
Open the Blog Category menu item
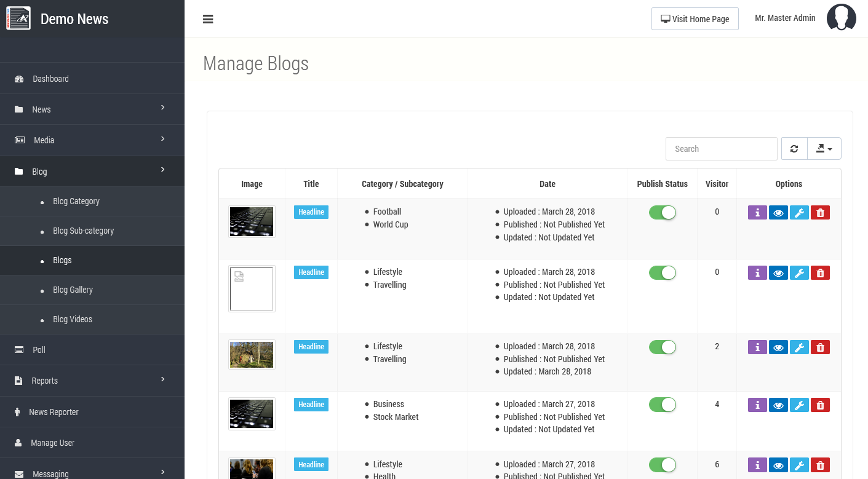76,201
